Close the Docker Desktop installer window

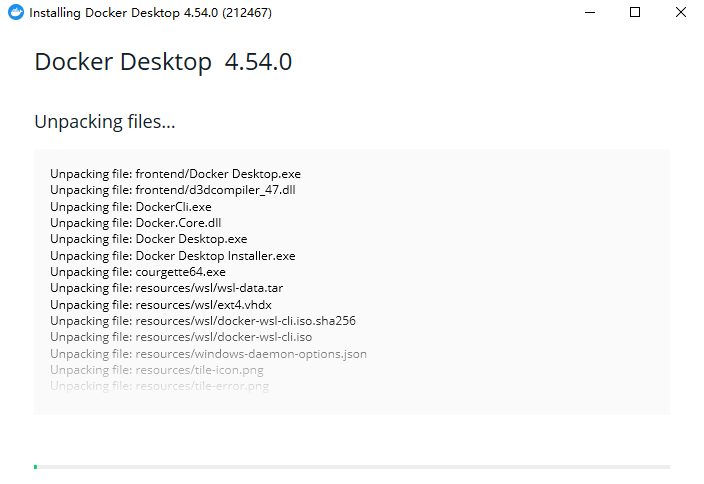tap(681, 12)
